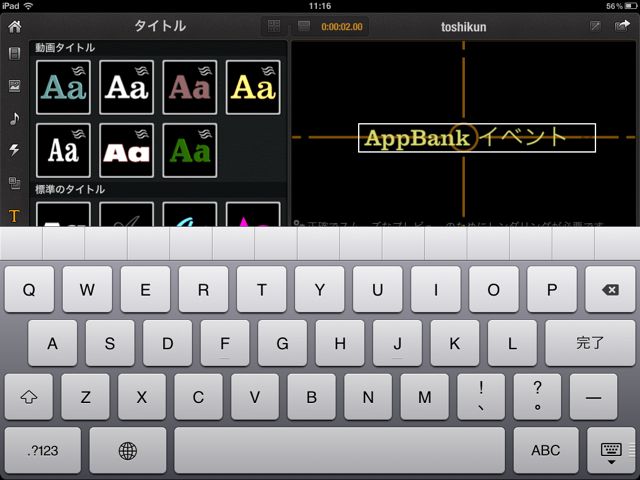The width and height of the screenshot is (640, 480).
Task: Open the video library sidebar icon
Action: click(x=14, y=53)
